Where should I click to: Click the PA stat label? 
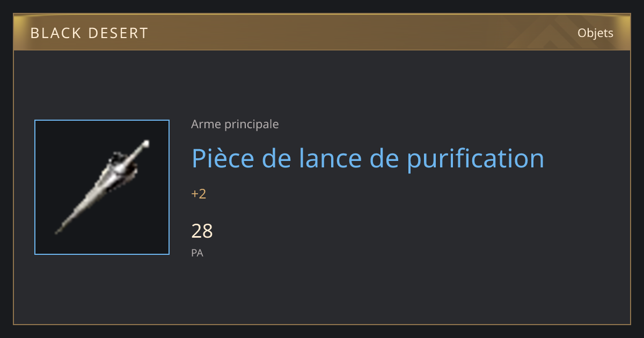tap(197, 253)
